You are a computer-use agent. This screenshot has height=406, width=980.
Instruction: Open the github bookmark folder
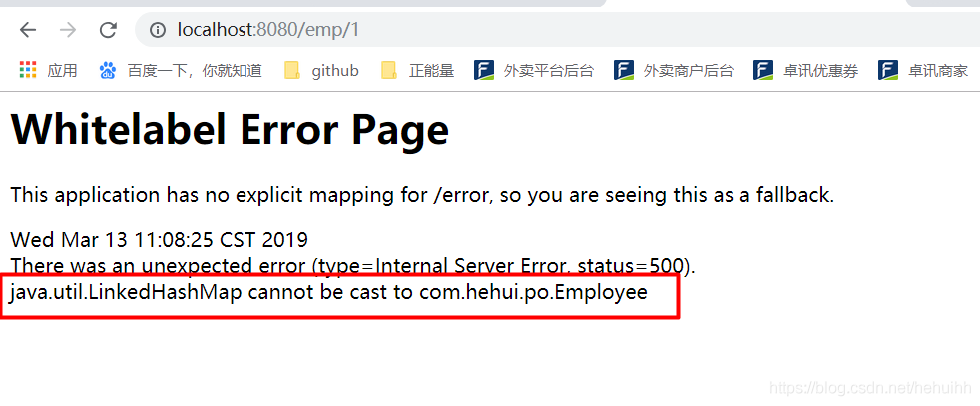(x=321, y=70)
